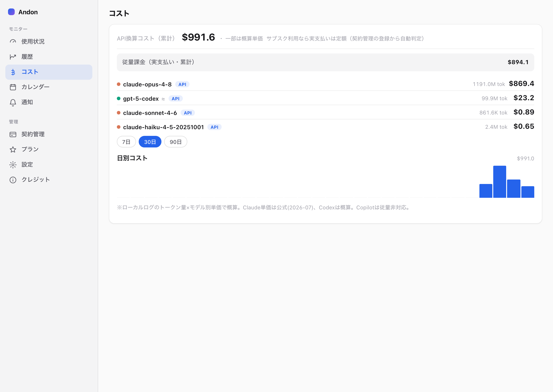This screenshot has width=553, height=392.
Task: Click the $894.1 amount
Action: [518, 62]
